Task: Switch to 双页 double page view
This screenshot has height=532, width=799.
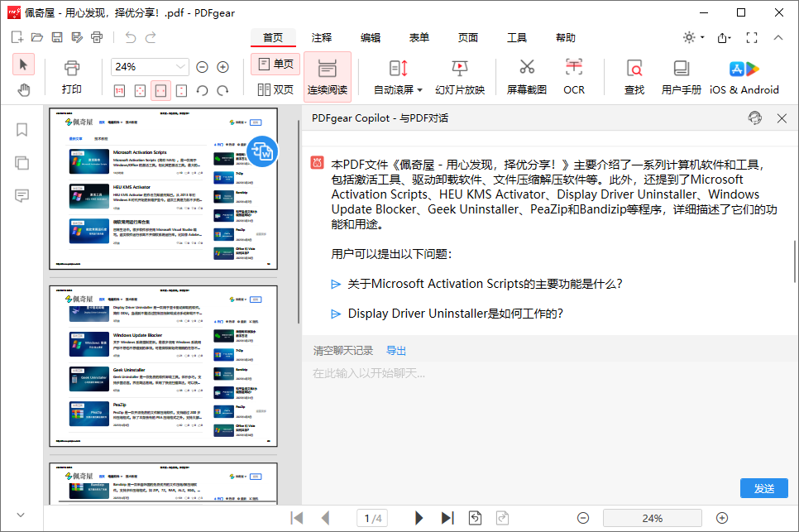Action: [x=275, y=89]
